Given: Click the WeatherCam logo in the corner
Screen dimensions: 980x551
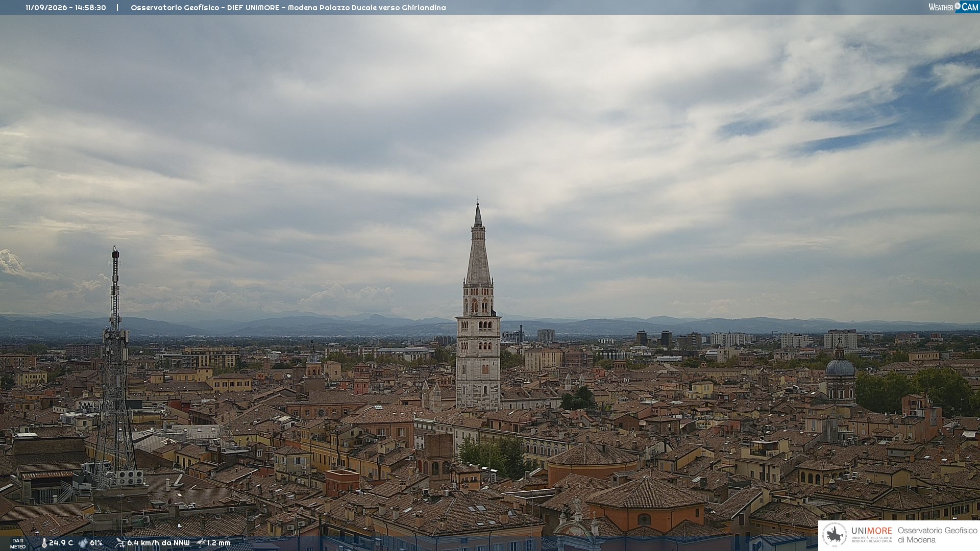Looking at the screenshot, I should 953,7.
